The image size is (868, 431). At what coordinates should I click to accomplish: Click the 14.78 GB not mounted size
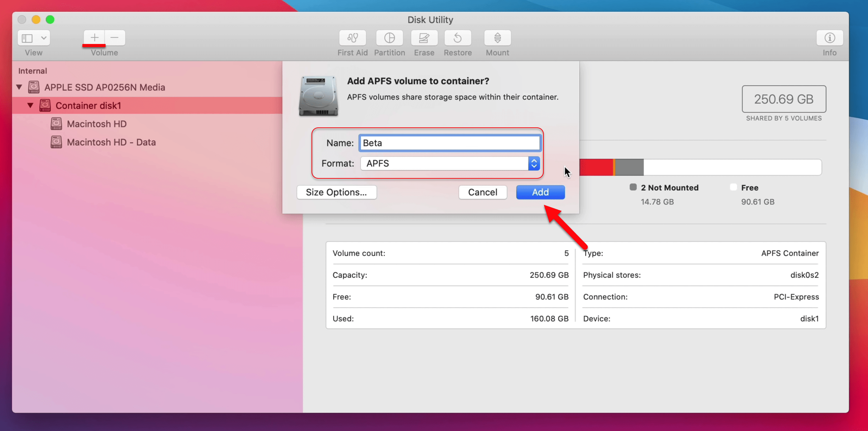coord(657,202)
